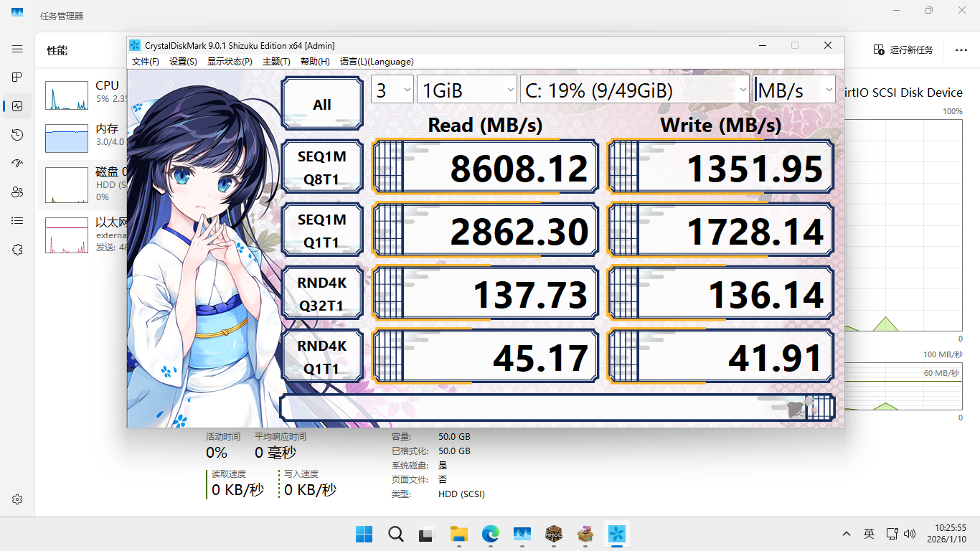Start the RND4K Q32T1 test
This screenshot has width=980, height=551.
click(322, 294)
